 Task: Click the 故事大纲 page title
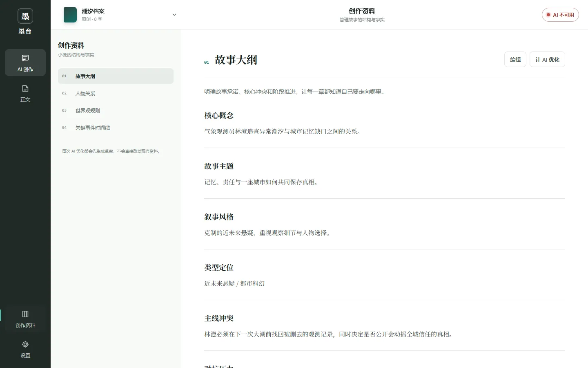click(x=236, y=60)
